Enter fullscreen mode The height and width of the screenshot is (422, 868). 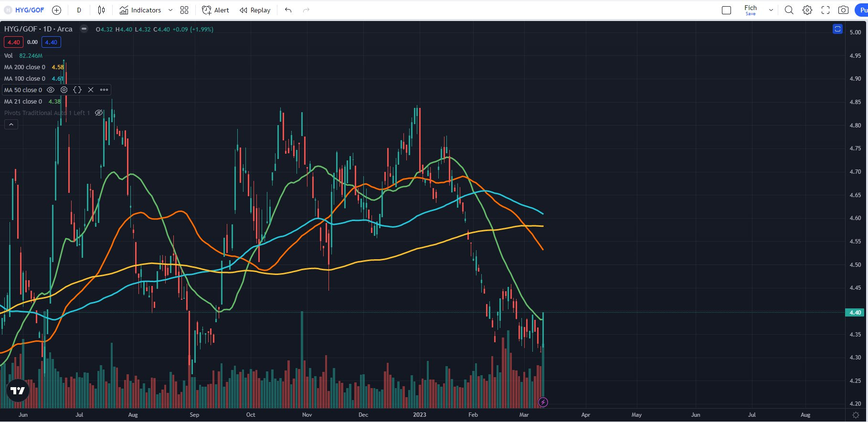click(826, 10)
